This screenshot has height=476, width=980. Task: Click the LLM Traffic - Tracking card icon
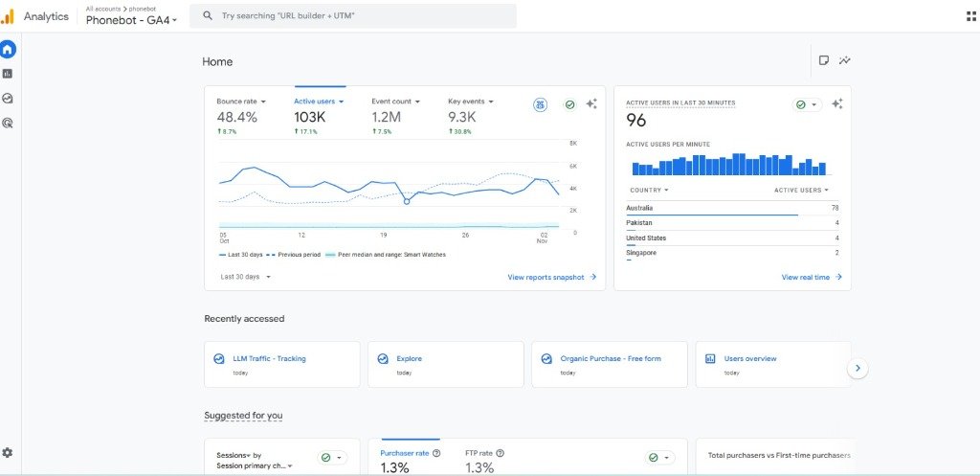219,359
